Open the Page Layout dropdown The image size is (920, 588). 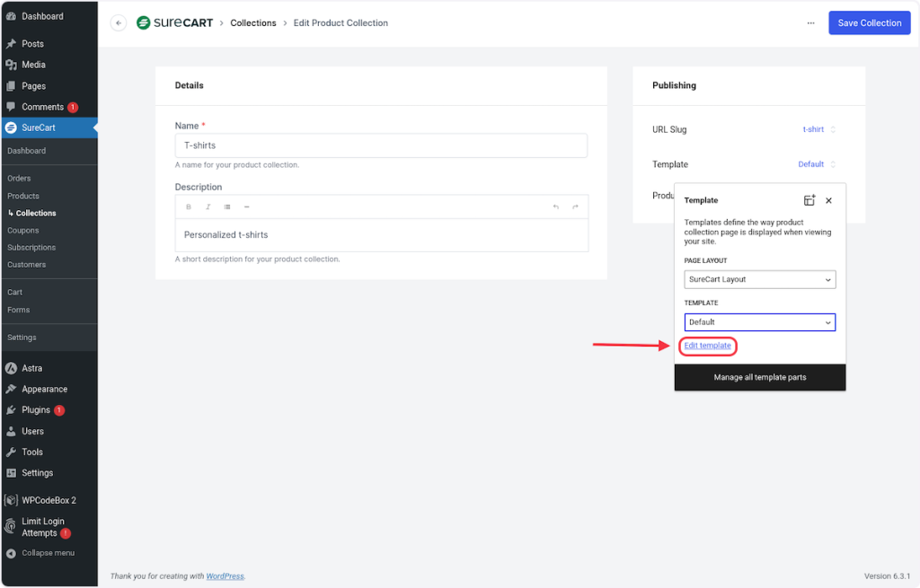click(759, 279)
